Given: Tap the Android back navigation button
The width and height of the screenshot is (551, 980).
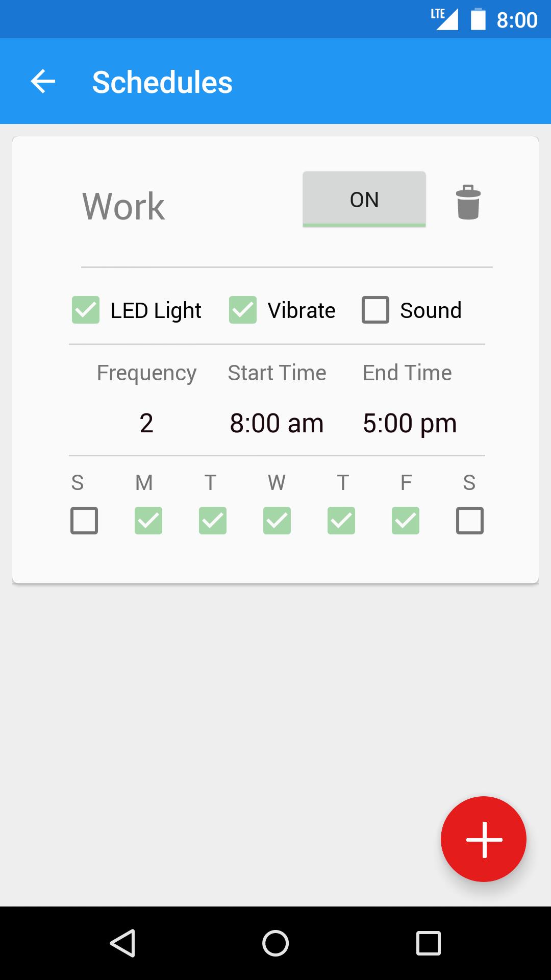Looking at the screenshot, I should [x=123, y=943].
